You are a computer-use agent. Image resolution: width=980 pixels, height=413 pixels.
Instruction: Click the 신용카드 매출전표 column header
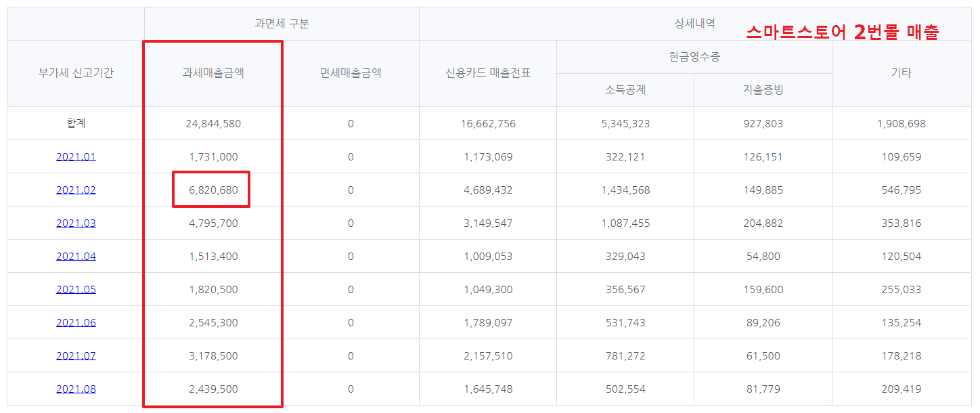click(x=488, y=73)
